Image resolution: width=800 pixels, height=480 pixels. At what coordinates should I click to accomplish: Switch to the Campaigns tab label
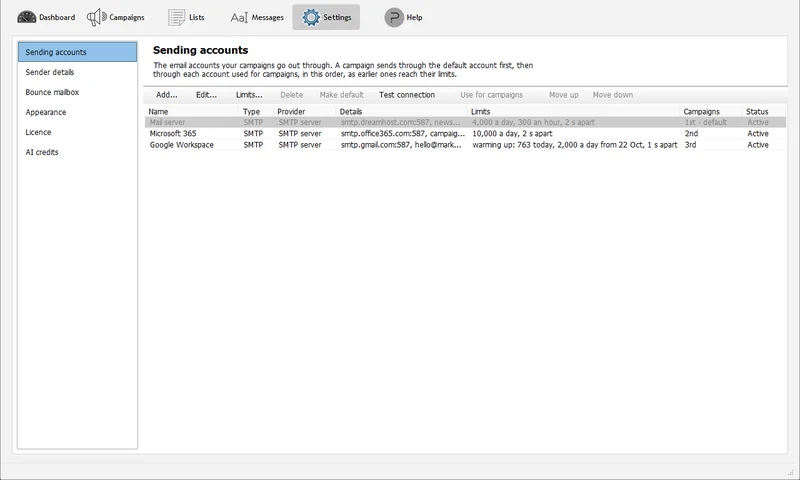point(127,17)
